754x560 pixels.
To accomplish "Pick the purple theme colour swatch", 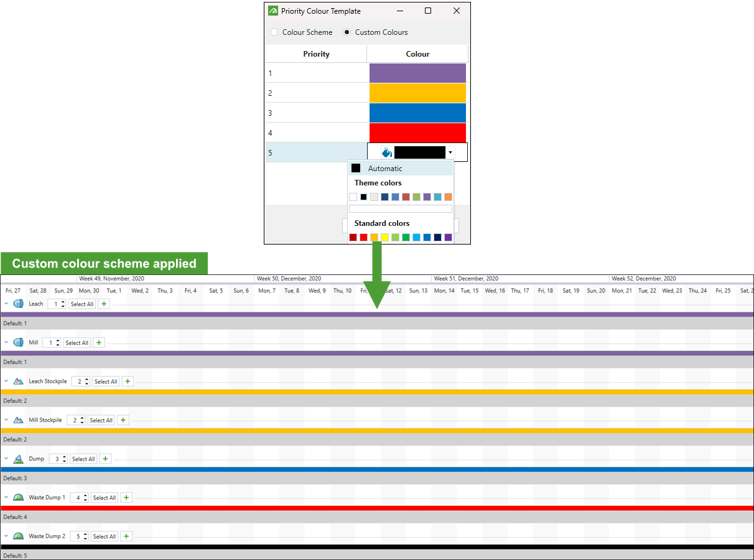I will click(x=427, y=197).
